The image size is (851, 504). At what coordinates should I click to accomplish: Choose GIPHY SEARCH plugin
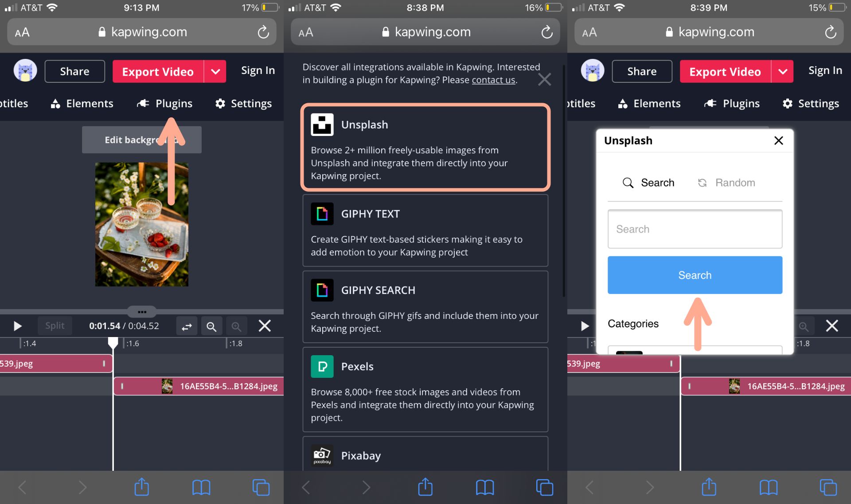[x=425, y=306]
